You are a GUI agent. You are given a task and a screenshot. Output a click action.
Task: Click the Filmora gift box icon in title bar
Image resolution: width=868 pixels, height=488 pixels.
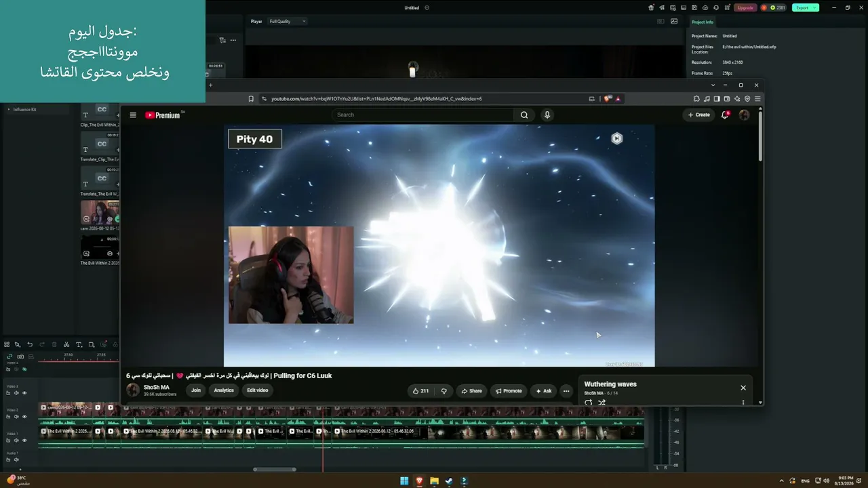point(651,7)
